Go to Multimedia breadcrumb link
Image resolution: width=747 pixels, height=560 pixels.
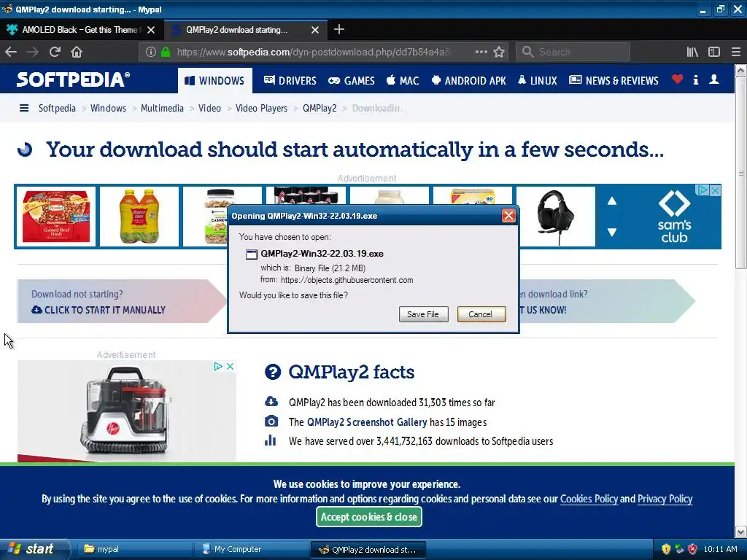(162, 108)
